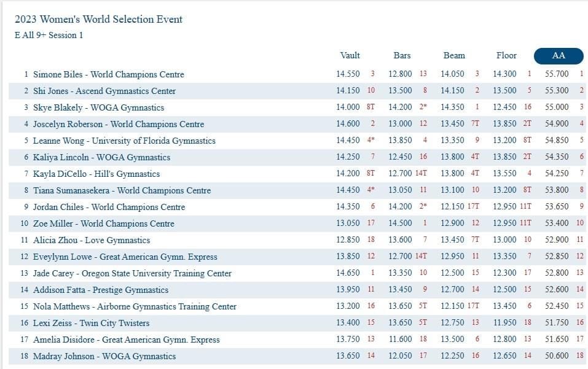588x369 pixels.
Task: Select the Jordan Chiles row
Action: pos(109,207)
